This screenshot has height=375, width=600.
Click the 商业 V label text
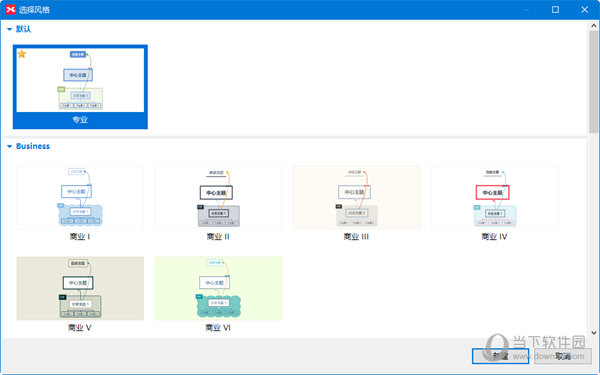(x=80, y=328)
